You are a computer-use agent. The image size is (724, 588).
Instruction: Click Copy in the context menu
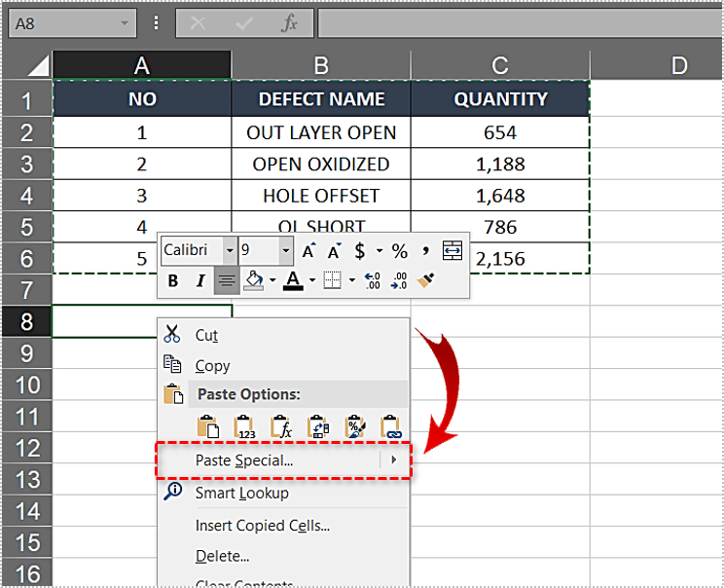(212, 366)
